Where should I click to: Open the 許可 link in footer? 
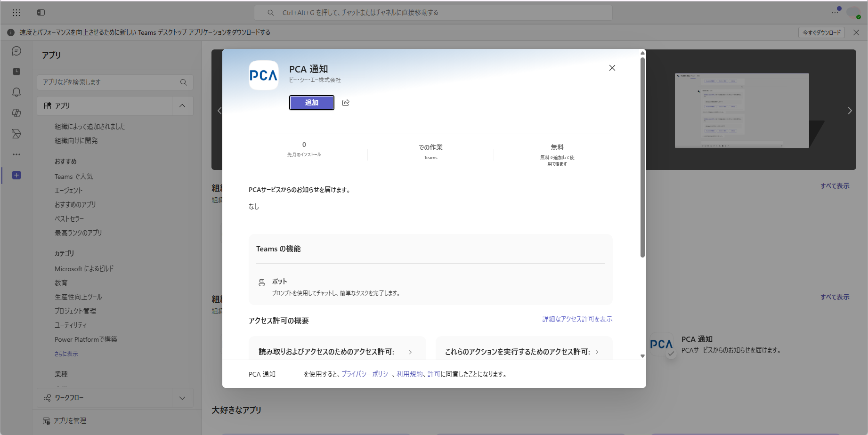(434, 374)
